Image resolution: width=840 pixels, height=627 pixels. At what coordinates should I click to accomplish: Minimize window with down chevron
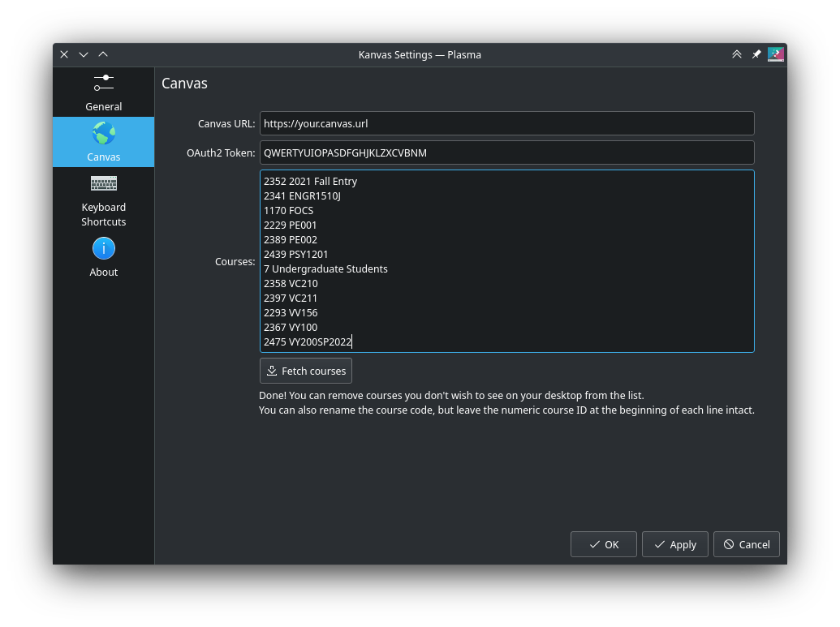point(84,54)
